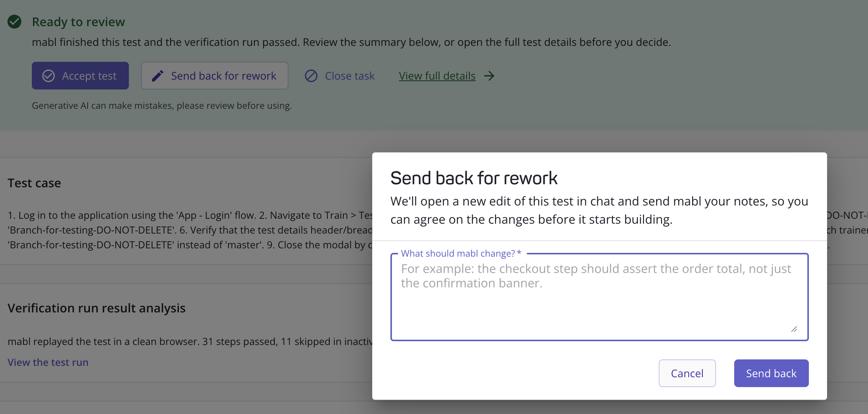The height and width of the screenshot is (414, 868).
Task: Open the View the test run link
Action: pos(48,362)
